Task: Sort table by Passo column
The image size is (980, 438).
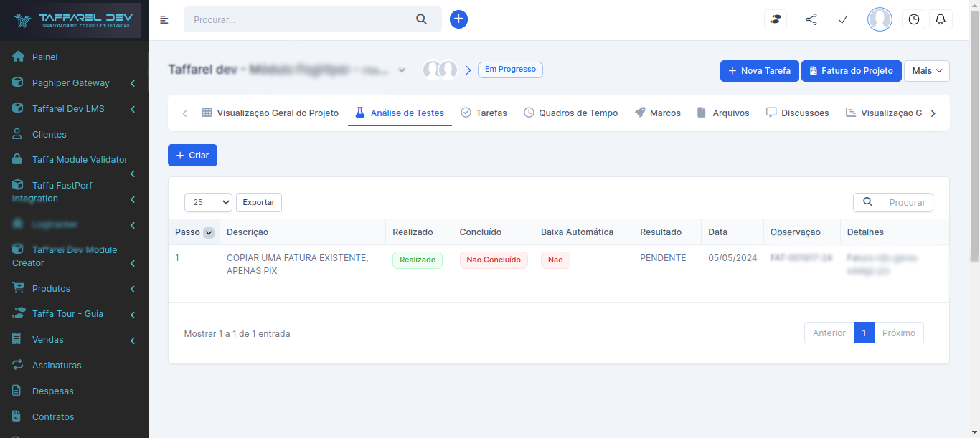Action: [209, 232]
